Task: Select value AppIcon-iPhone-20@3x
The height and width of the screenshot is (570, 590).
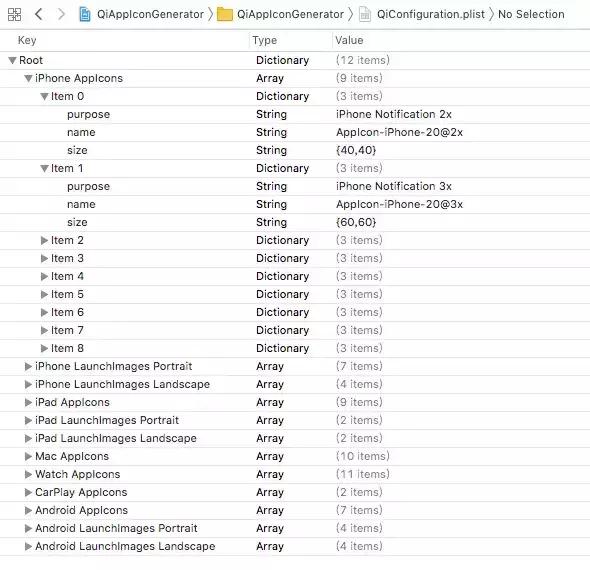Action: pyautogui.click(x=399, y=204)
